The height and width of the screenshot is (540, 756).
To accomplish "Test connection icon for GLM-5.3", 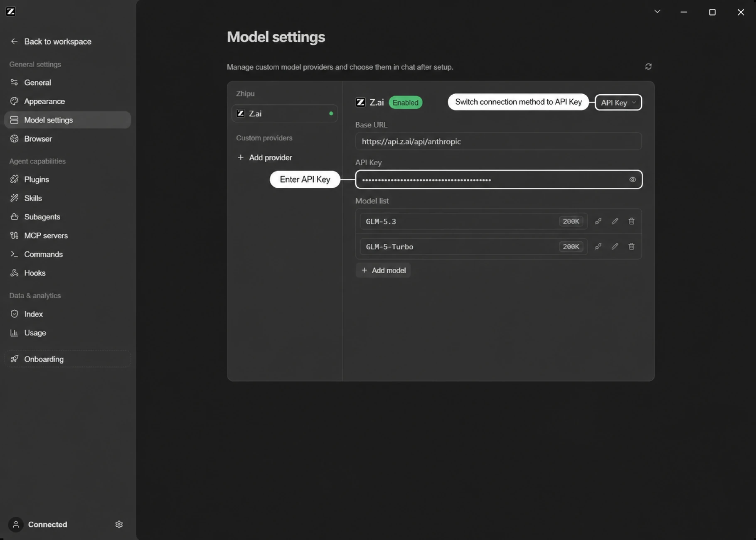I will pos(598,221).
